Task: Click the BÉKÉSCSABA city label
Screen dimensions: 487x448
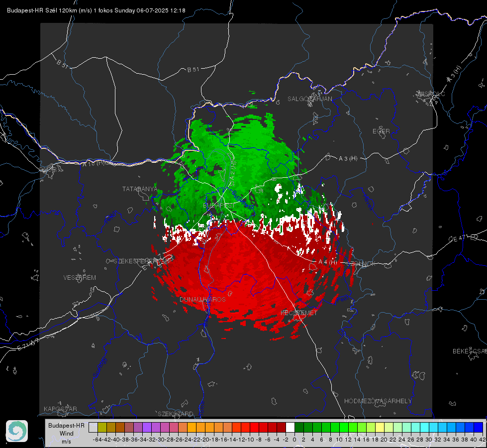Action: [x=470, y=351]
